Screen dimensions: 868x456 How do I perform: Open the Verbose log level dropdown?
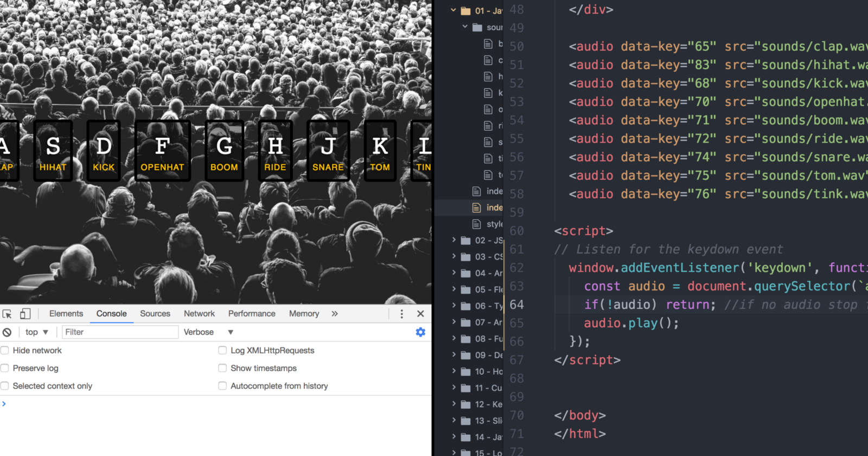pyautogui.click(x=208, y=332)
